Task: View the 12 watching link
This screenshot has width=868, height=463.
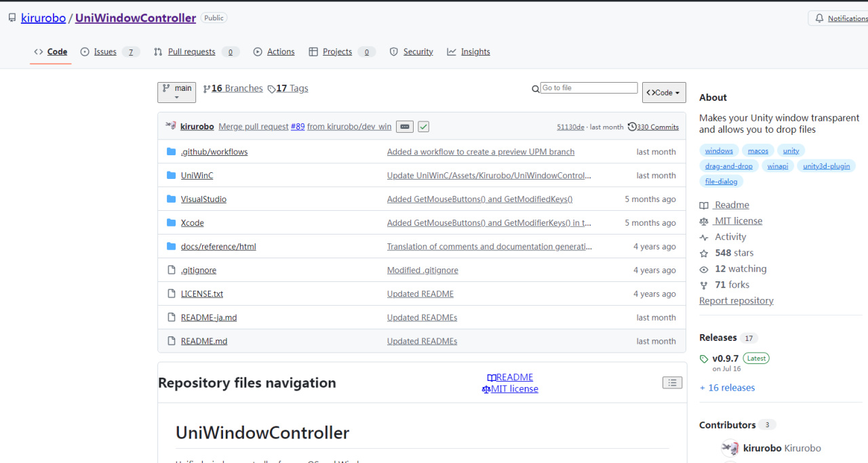Action: (x=733, y=269)
